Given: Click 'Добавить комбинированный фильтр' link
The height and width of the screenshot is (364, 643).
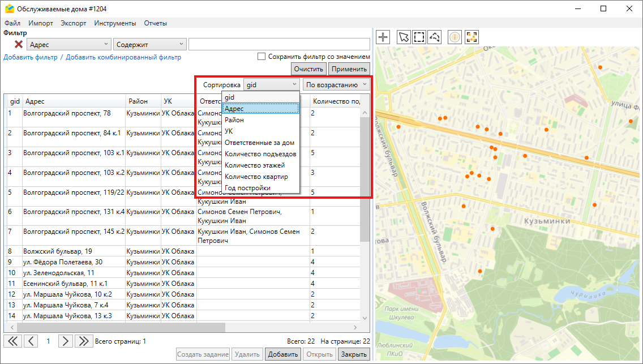Looking at the screenshot, I should tap(123, 57).
